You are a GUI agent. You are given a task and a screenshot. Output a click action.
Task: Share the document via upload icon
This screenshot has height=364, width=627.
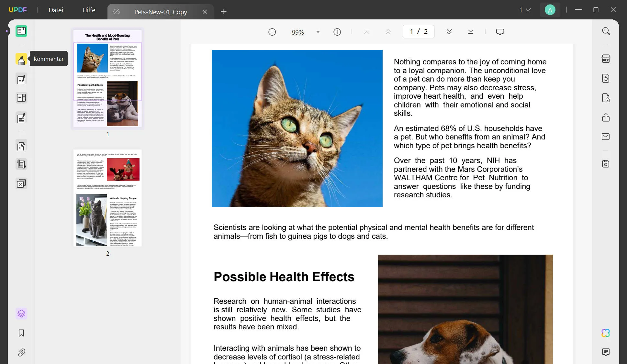tap(606, 117)
